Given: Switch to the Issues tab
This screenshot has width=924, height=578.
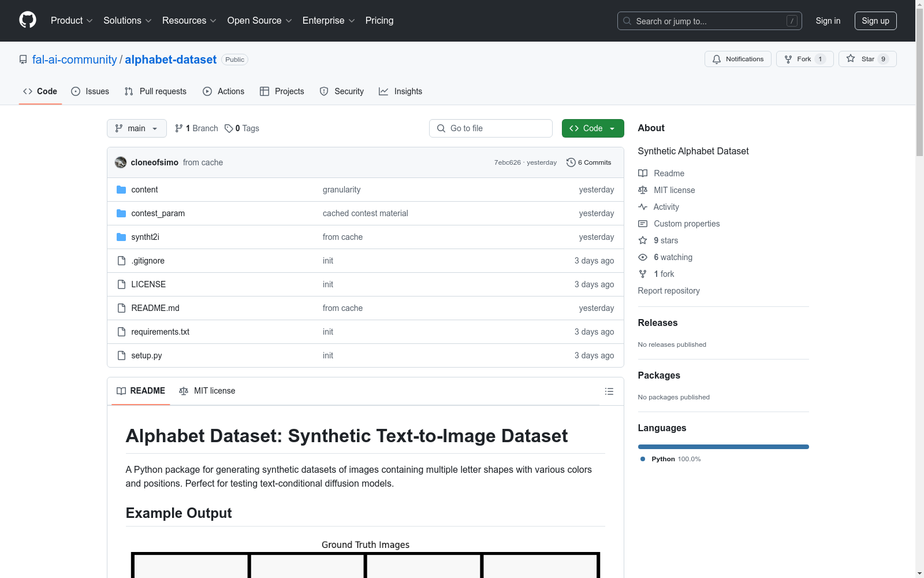Looking at the screenshot, I should point(90,91).
